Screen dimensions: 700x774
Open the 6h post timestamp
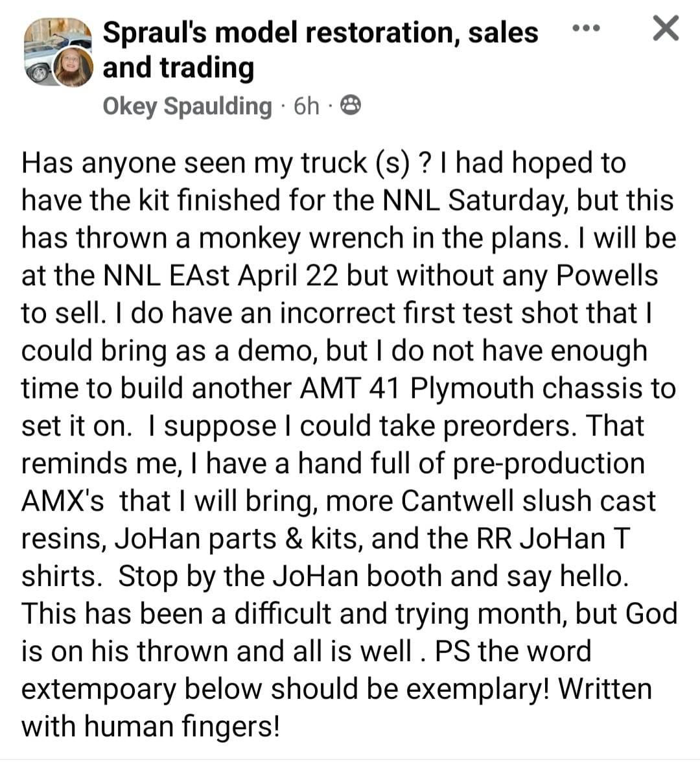(306, 106)
